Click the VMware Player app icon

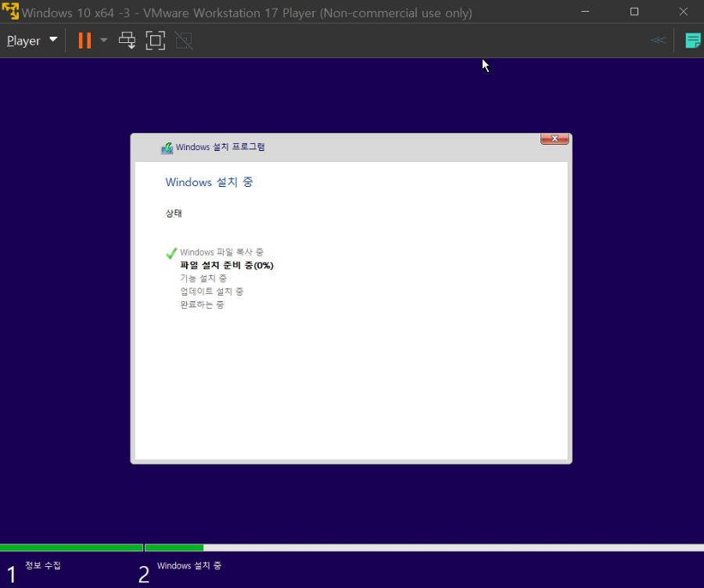(x=10, y=11)
